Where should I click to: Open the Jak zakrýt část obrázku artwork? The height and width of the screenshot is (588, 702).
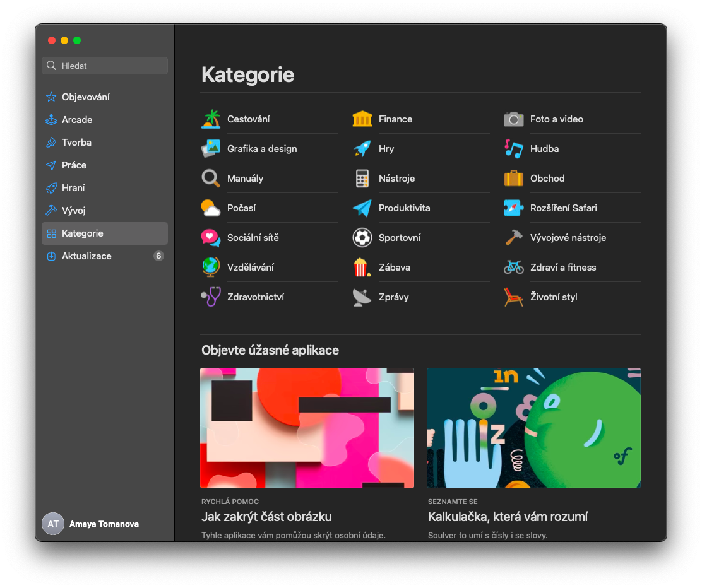click(307, 428)
